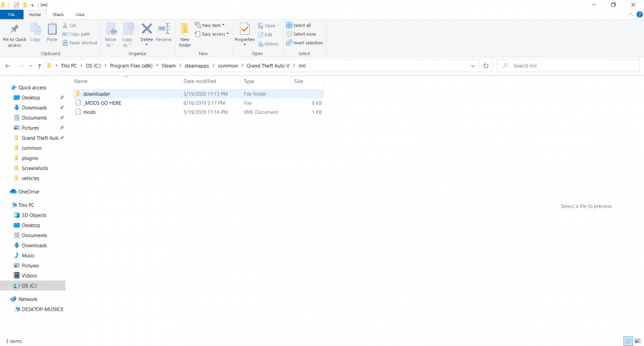Click Select none
This screenshot has width=644, height=346.
(301, 34)
